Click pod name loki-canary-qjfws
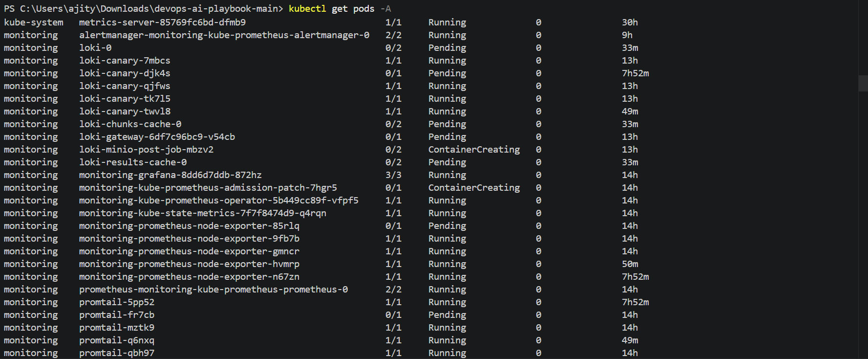This screenshot has width=868, height=359. tap(125, 86)
